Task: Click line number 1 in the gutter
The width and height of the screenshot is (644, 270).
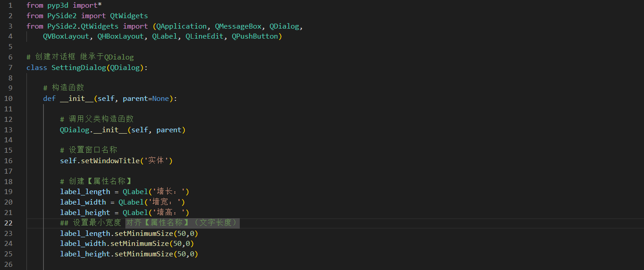Action: coord(10,5)
